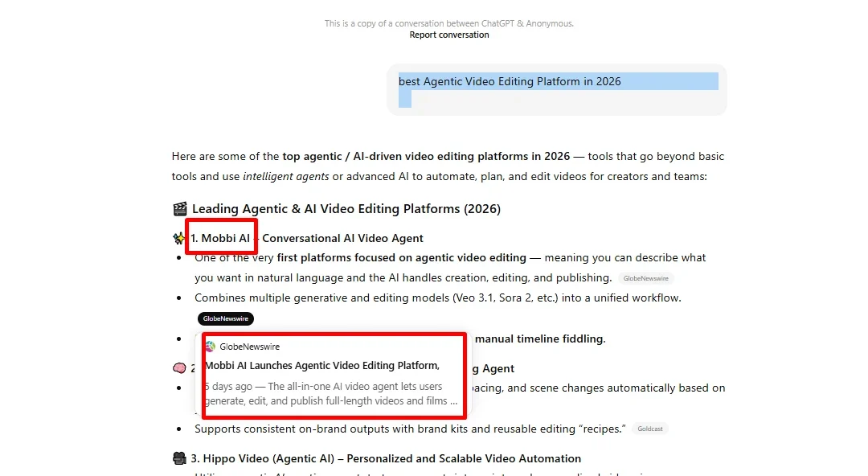Click notice 'This is a copy of a conversation'

coord(449,23)
